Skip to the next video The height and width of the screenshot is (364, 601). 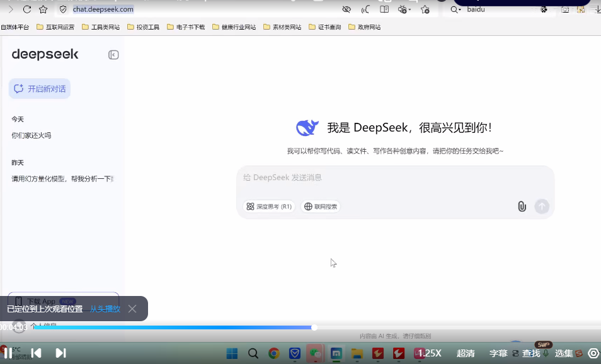[x=60, y=353]
